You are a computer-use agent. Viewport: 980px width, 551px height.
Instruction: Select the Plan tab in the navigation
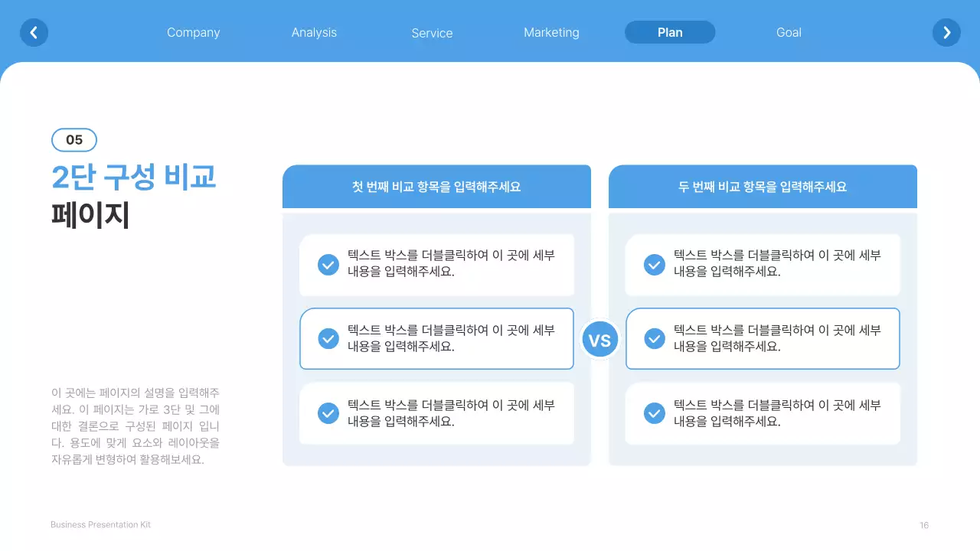(669, 32)
